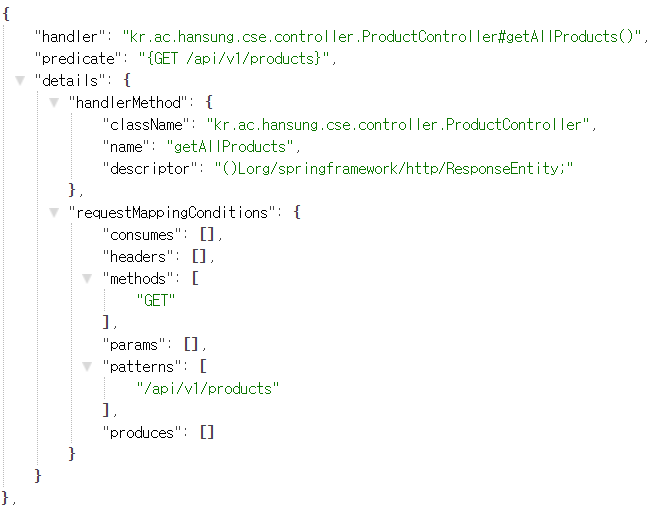Image resolution: width=653 pixels, height=510 pixels.
Task: Click the "params" key label
Action: [x=134, y=345]
